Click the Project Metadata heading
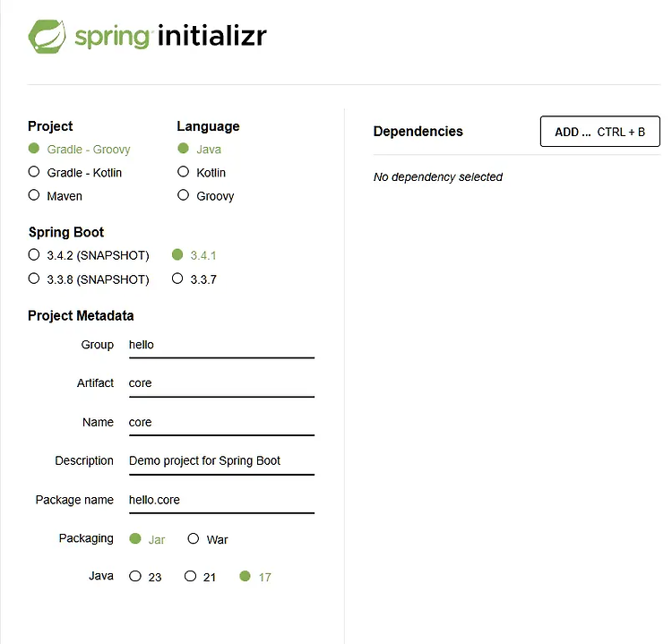Screen dimensions: 672x644 (81, 316)
